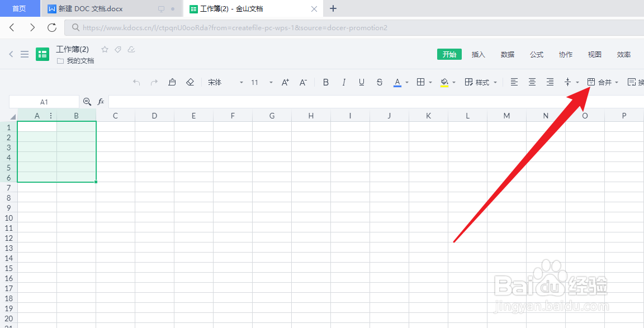Align text center
The image size is (644, 328).
coord(532,82)
